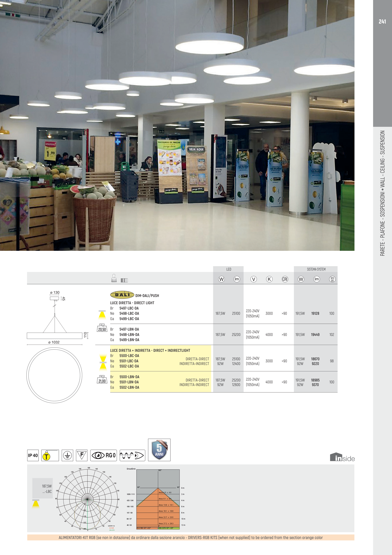
Task: Click the F triangle mounting icon
Action: 82,455
